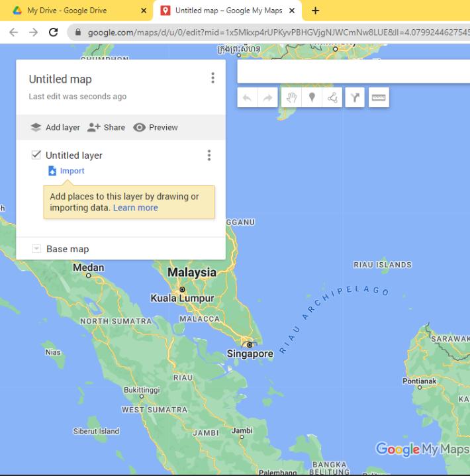Select the hand pan tool
Screen dimensions: 470x476
pos(291,98)
